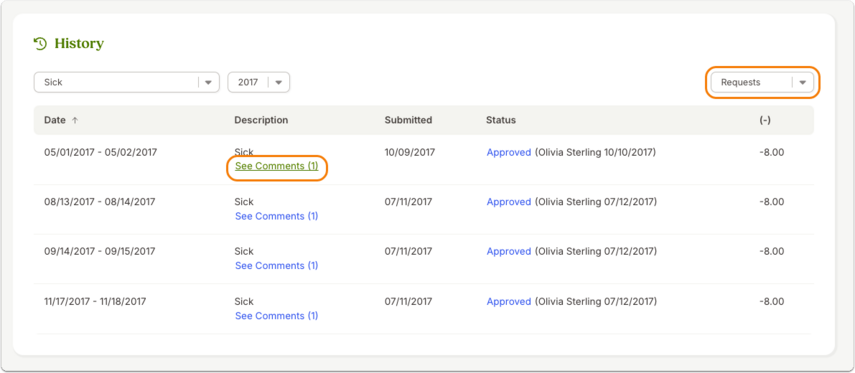Open See Comments for 05/01/2017 request

(x=276, y=166)
